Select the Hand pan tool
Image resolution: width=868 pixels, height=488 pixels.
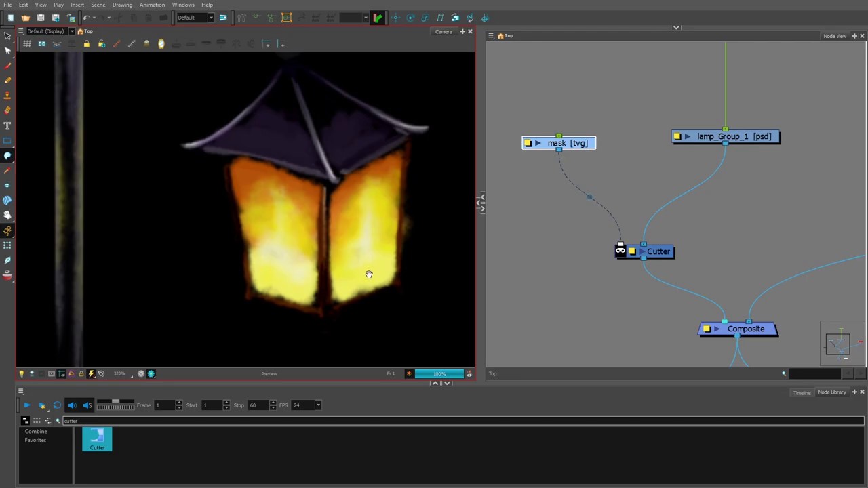coord(7,215)
